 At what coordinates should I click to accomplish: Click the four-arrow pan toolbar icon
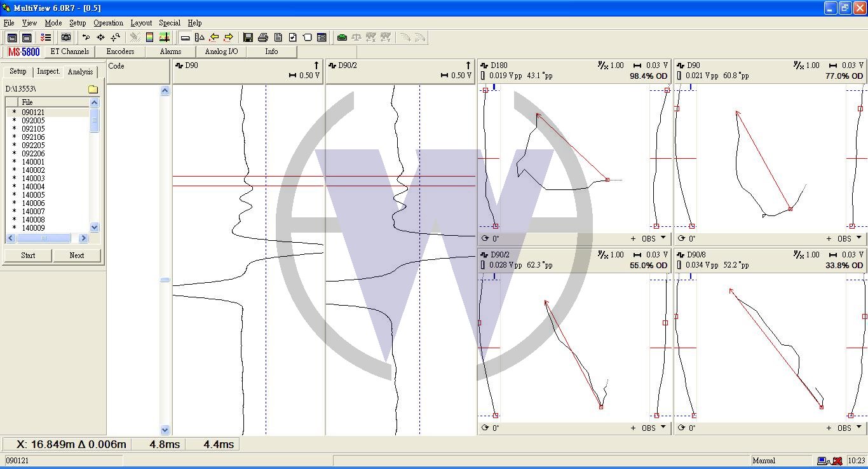[x=100, y=37]
